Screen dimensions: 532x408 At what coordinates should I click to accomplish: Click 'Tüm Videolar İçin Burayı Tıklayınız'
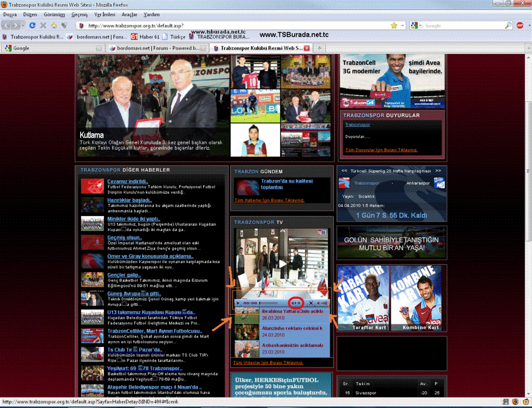pos(268,363)
